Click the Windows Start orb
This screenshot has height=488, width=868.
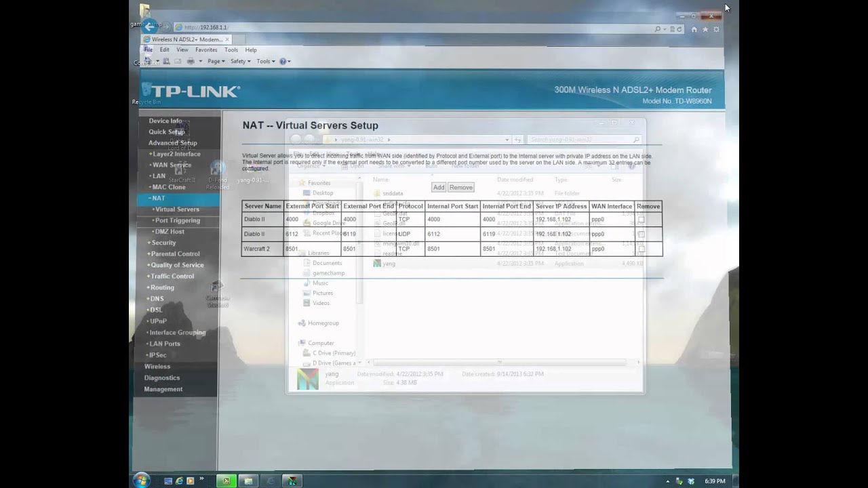(142, 481)
